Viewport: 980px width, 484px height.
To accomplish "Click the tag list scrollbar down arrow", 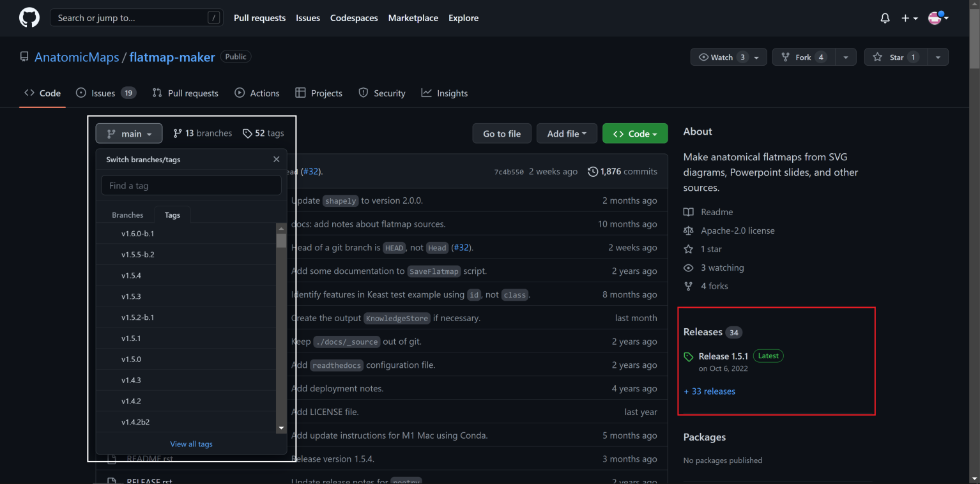I will tap(281, 428).
